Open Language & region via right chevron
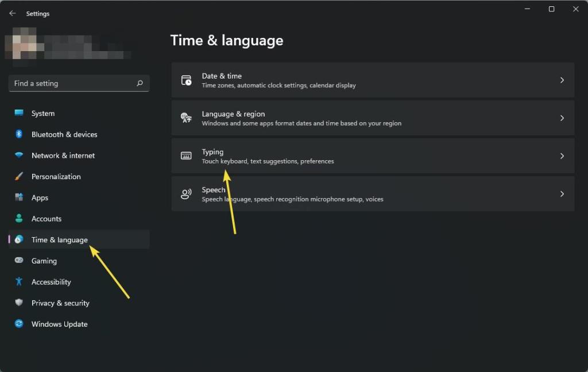 click(562, 118)
